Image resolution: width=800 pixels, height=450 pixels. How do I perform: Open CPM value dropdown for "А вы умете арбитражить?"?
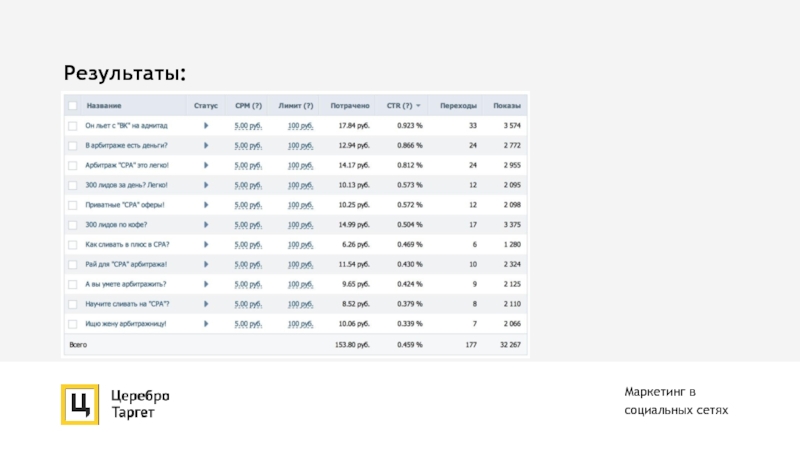click(247, 285)
